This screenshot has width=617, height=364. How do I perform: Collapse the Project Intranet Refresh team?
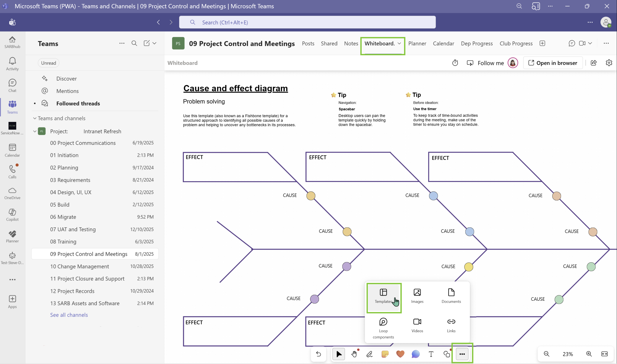[35, 131]
